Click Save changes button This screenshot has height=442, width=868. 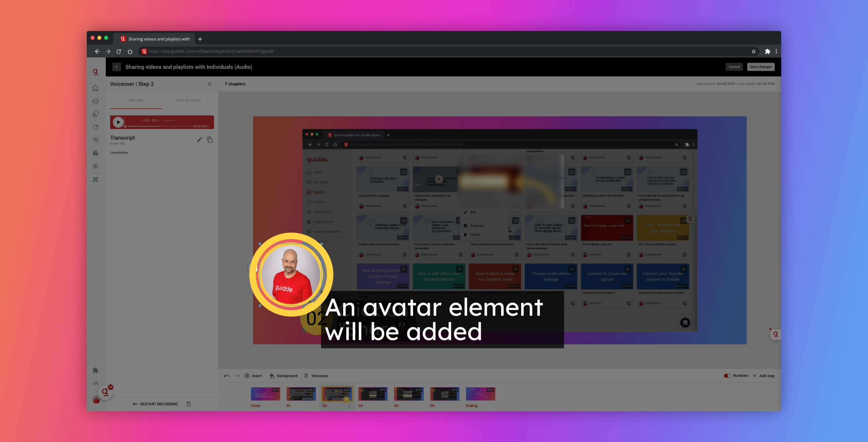coord(761,66)
